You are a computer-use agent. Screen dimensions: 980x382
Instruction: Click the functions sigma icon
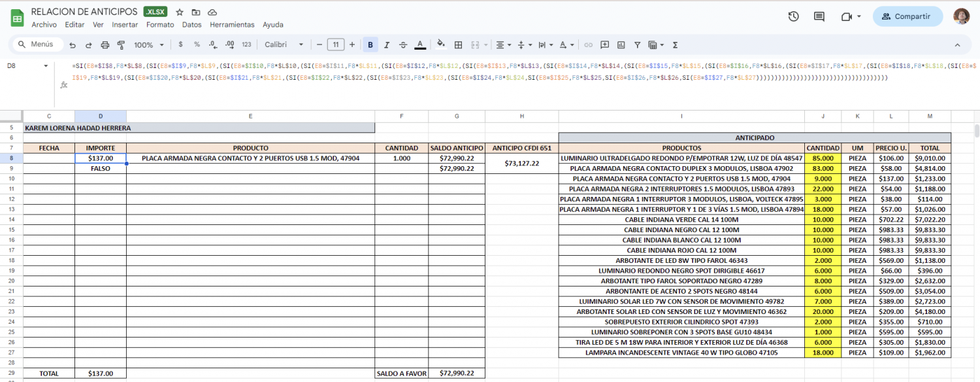pos(675,44)
